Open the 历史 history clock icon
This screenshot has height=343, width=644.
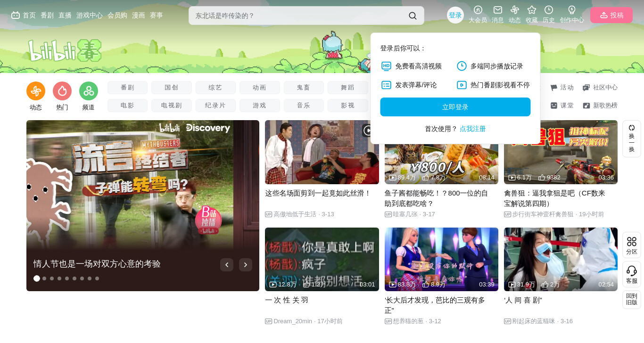(549, 10)
